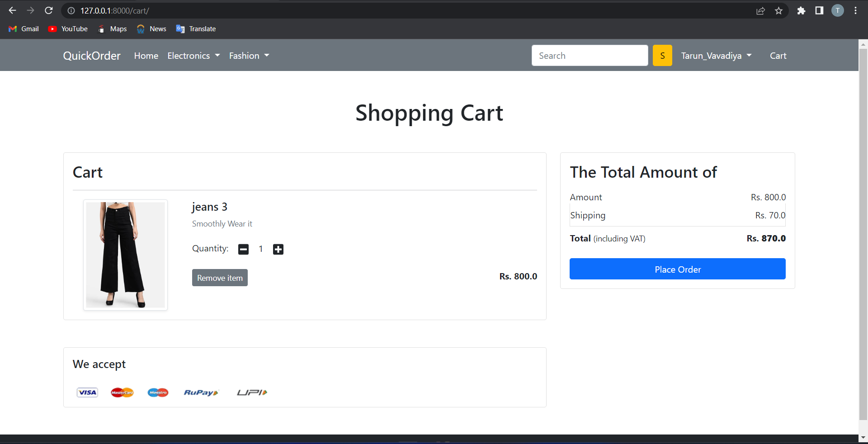Select the MasterCard payment icon
Image resolution: width=868 pixels, height=444 pixels.
point(122,392)
